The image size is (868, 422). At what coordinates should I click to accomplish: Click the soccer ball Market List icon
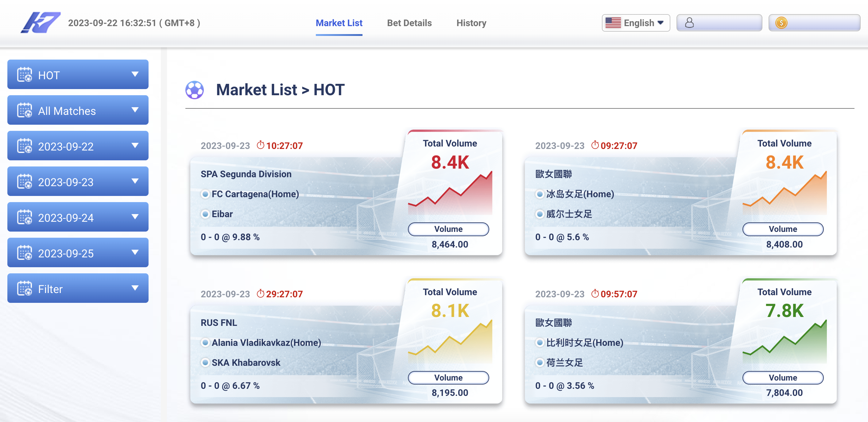[194, 90]
